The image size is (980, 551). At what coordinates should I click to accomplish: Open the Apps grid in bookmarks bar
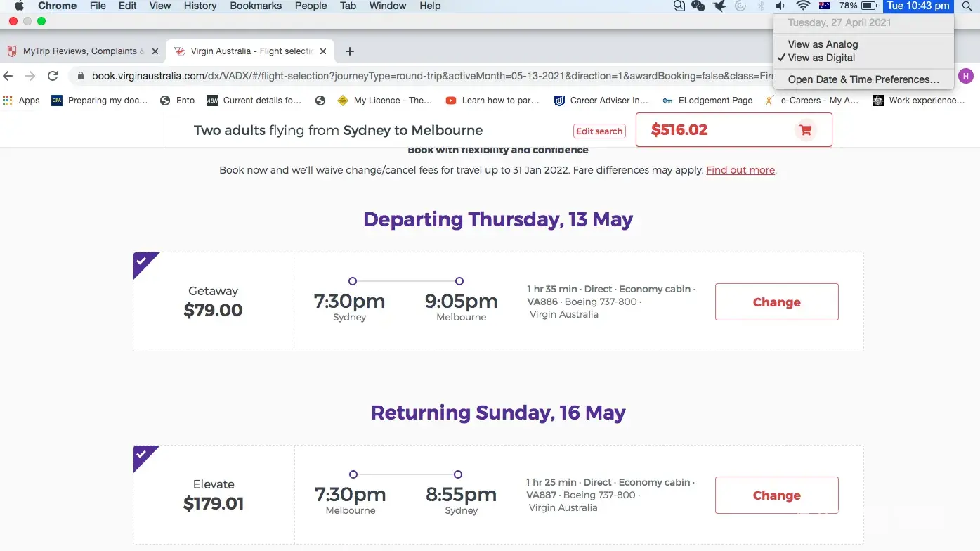[x=21, y=101]
